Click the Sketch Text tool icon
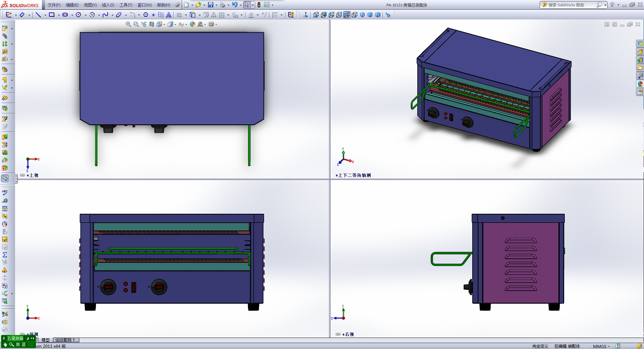This screenshot has width=644, height=349. pos(169,15)
